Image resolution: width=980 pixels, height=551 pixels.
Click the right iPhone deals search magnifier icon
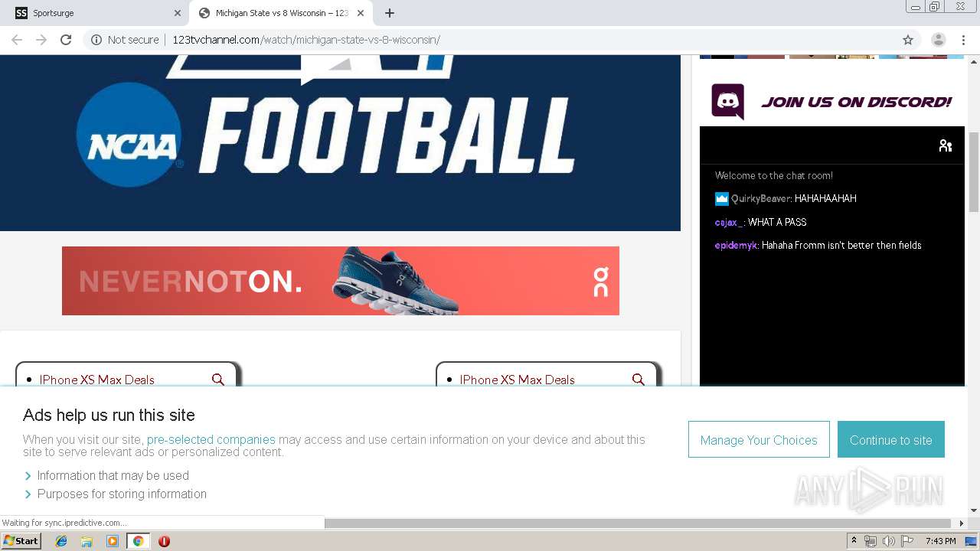point(639,380)
